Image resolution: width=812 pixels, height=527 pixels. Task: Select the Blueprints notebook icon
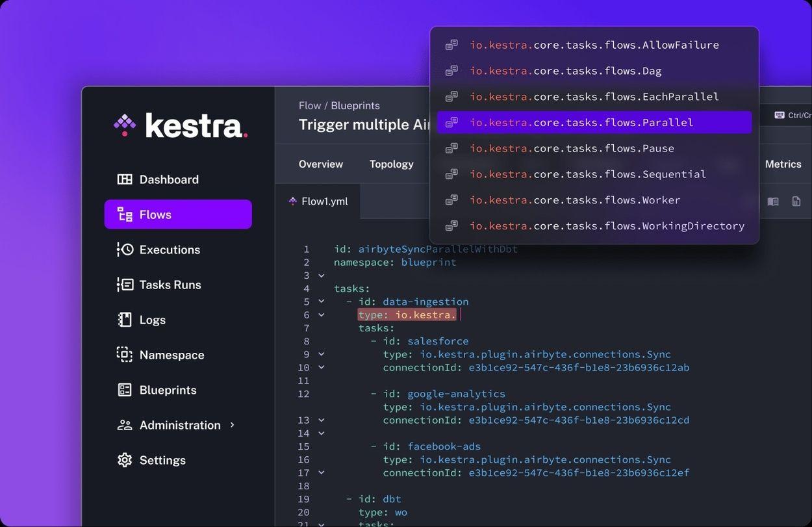(125, 389)
